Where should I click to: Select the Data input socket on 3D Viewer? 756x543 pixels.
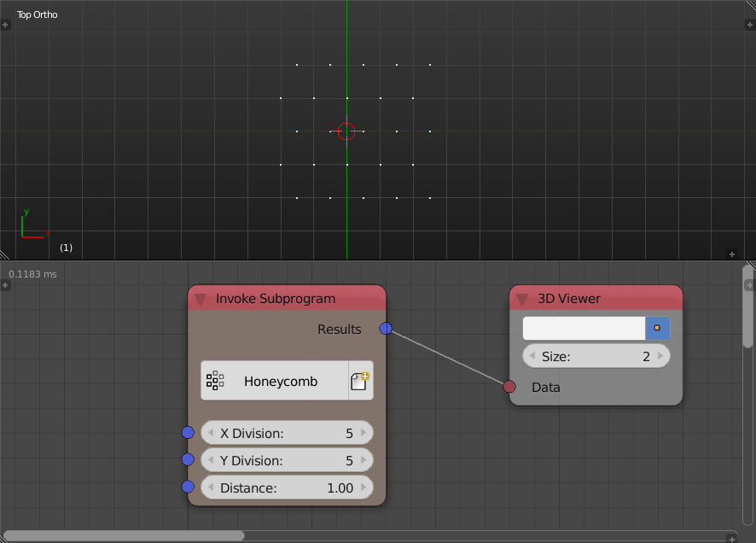pos(509,386)
